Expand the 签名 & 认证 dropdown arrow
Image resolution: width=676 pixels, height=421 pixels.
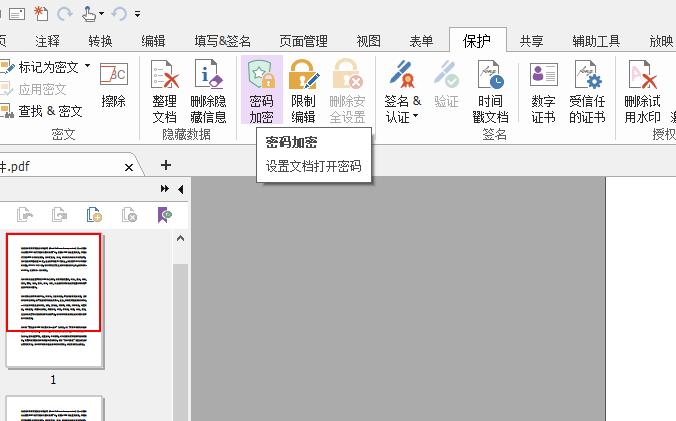416,115
